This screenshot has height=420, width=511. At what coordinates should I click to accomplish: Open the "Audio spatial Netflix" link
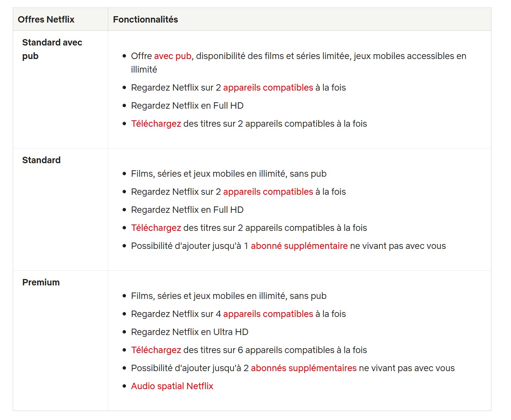(x=172, y=386)
